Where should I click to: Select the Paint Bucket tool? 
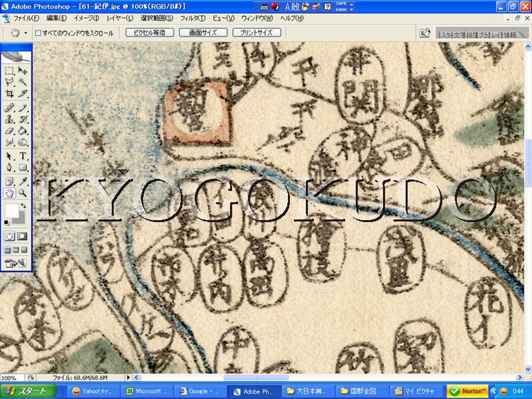[22, 130]
